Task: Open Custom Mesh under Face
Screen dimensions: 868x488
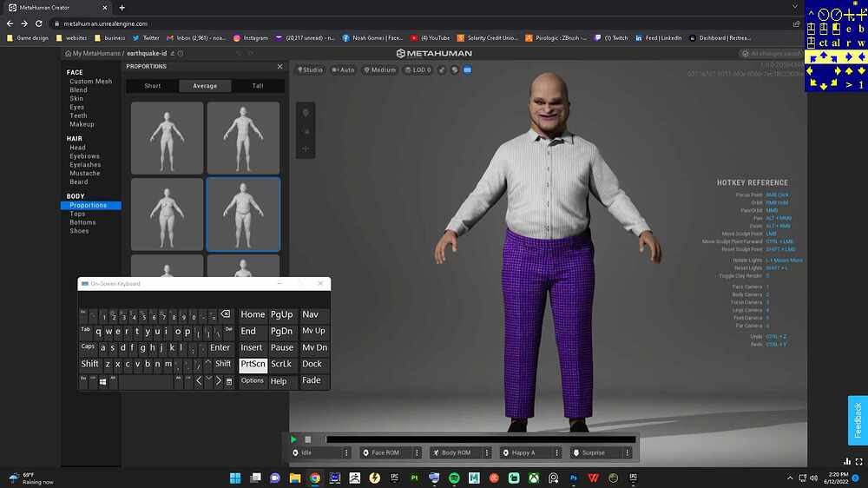Action: (x=91, y=82)
